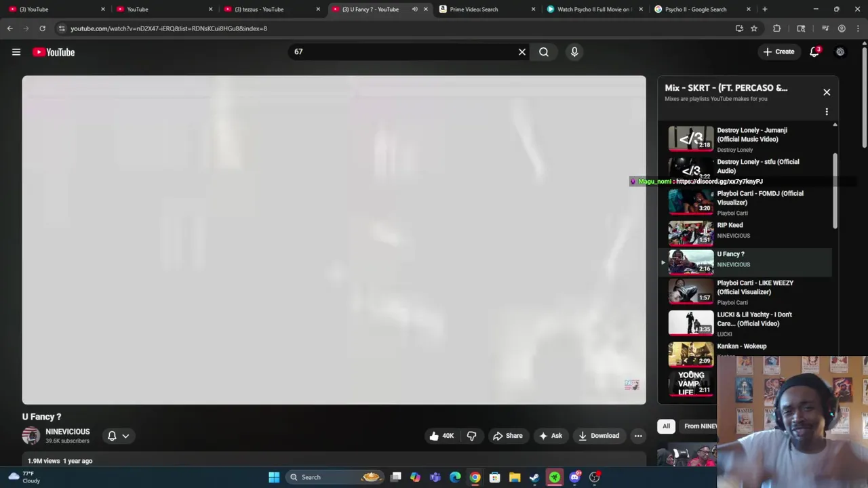Install app icon in address bar
Viewport: 868px width, 488px height.
point(739,28)
